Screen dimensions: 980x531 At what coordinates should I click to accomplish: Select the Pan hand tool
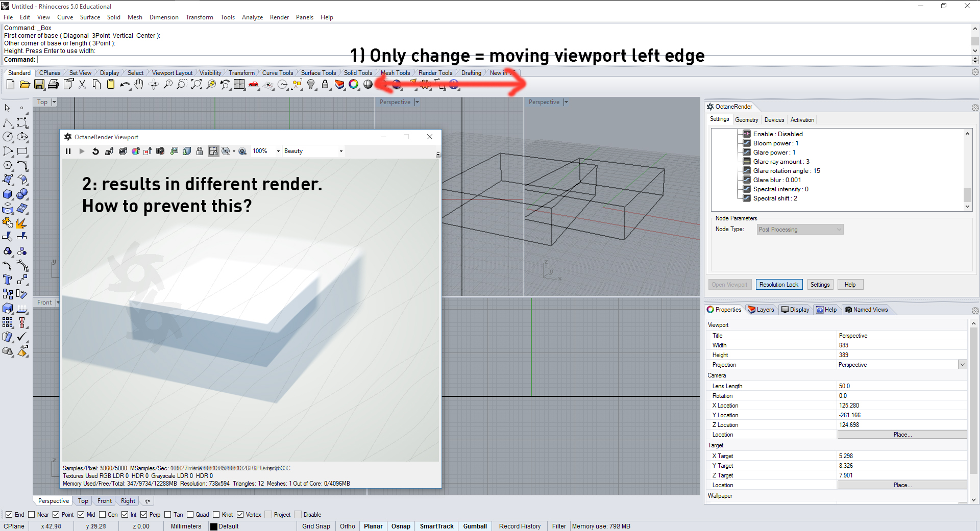[139, 85]
